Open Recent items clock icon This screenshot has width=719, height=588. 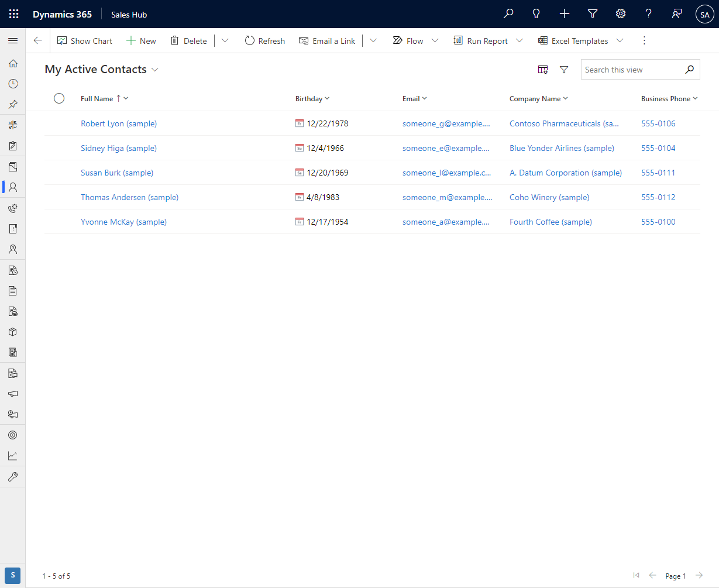[13, 84]
